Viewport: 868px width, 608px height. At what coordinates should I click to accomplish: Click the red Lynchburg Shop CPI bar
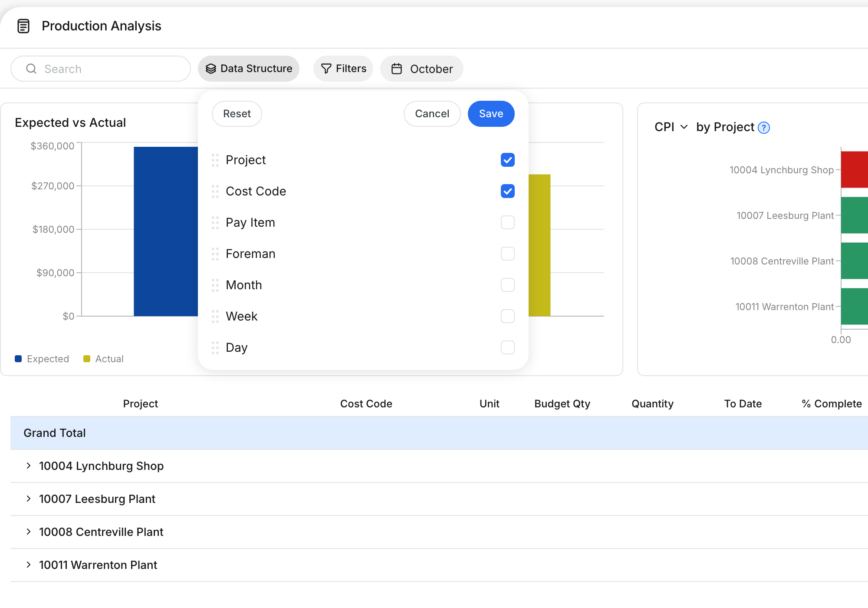pyautogui.click(x=855, y=169)
